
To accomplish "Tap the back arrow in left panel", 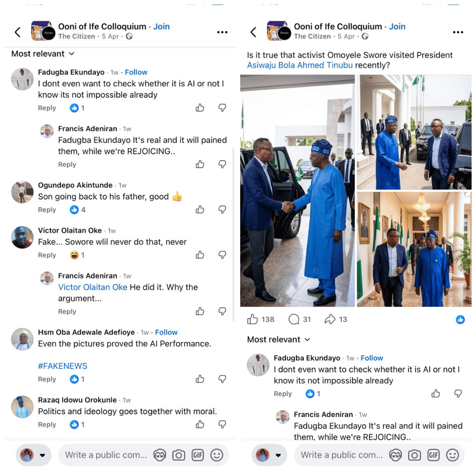I will tap(18, 32).
